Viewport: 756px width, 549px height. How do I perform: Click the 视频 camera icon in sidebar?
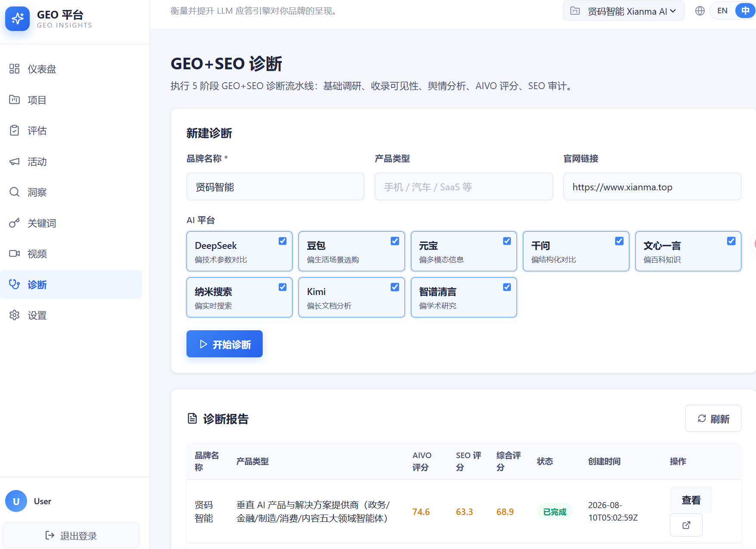click(15, 254)
